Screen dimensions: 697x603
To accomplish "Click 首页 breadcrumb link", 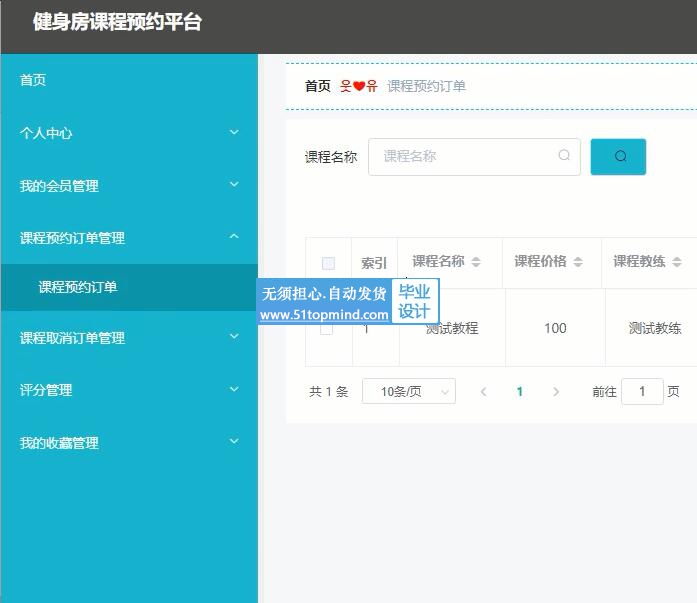I will pyautogui.click(x=317, y=86).
